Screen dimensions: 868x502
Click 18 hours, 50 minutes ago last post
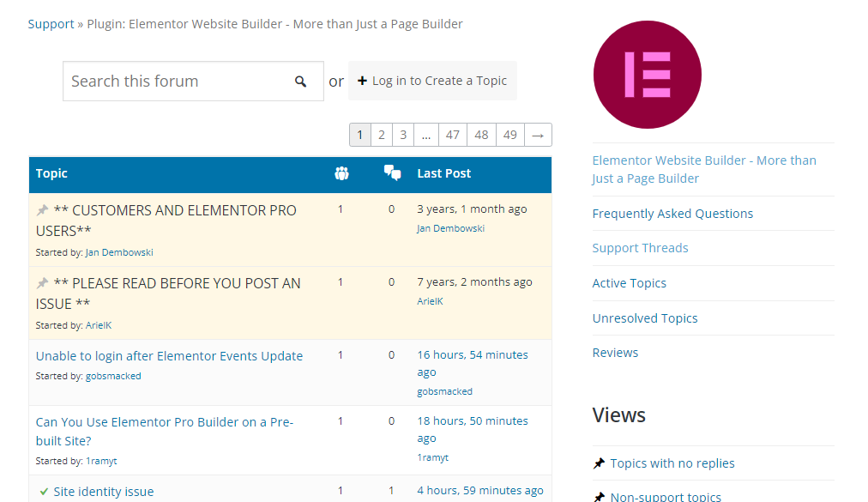473,429
